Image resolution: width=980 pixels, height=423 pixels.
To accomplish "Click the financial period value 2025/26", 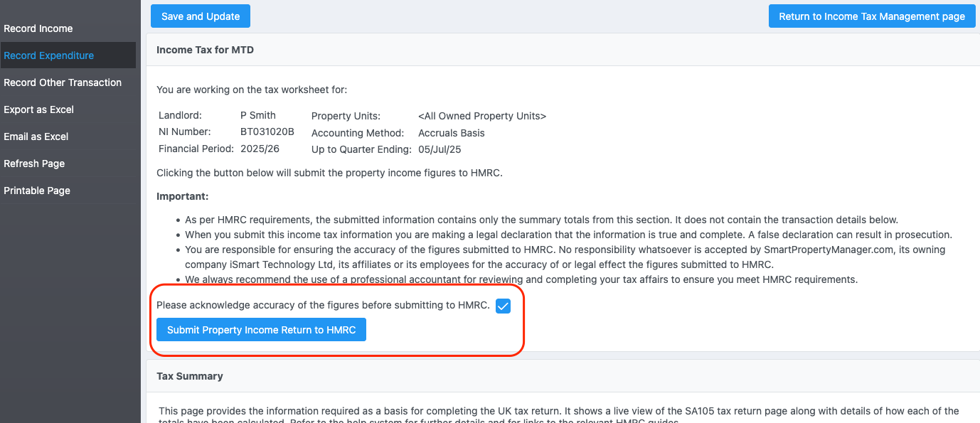I will pos(260,149).
